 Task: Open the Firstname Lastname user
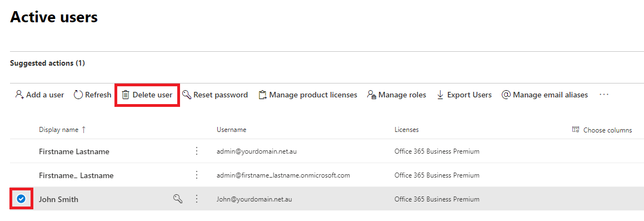pyautogui.click(x=74, y=151)
